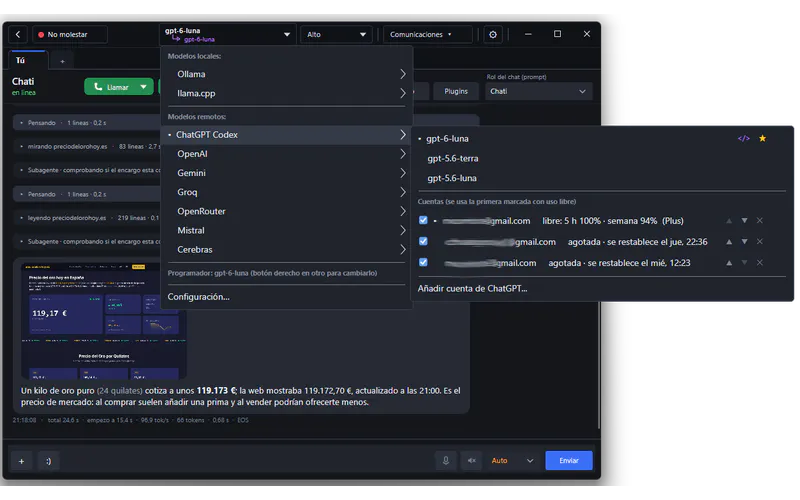The width and height of the screenshot is (800, 500).
Task: Move down the account resetting jue, 22:36
Action: 744,241
